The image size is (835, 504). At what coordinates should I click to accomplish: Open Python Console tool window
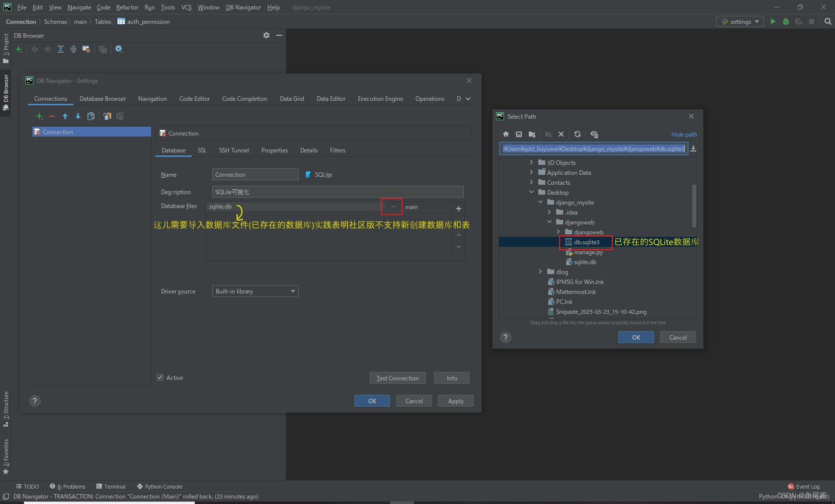pos(160,487)
